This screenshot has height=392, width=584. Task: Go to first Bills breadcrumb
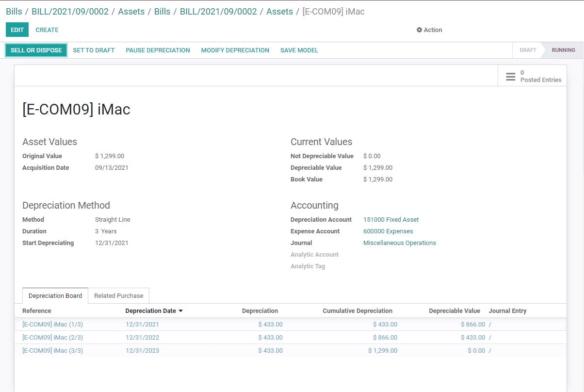point(14,12)
